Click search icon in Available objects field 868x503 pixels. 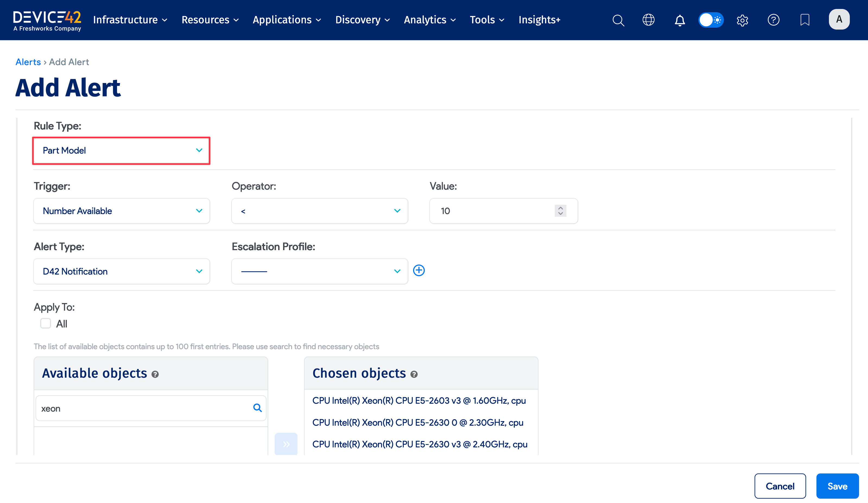click(x=257, y=408)
